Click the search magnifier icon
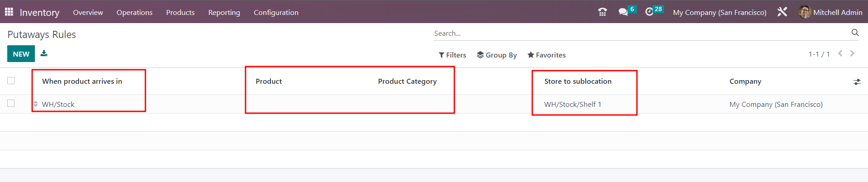 point(855,33)
